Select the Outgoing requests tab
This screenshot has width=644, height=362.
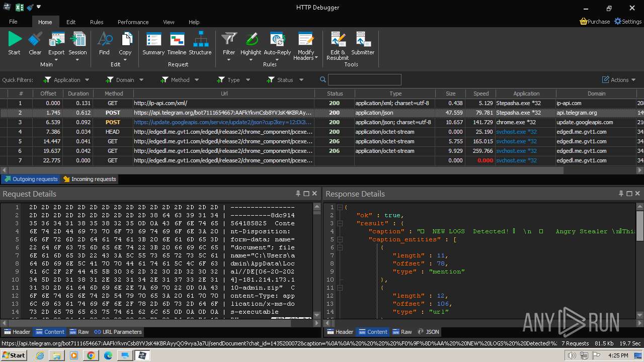[x=31, y=179]
